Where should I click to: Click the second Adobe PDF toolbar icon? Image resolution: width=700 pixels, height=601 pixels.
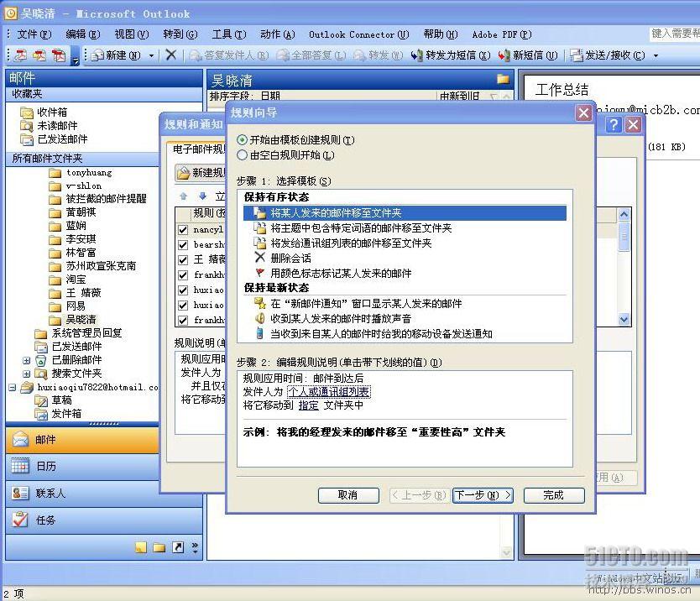pyautogui.click(x=39, y=55)
